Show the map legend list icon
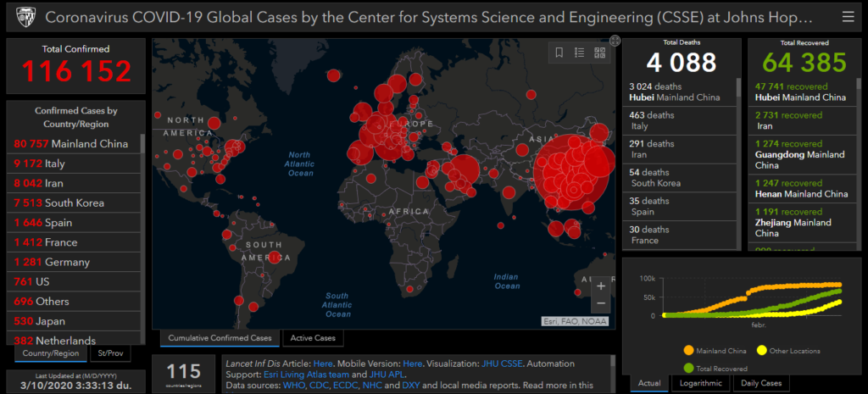 point(580,53)
